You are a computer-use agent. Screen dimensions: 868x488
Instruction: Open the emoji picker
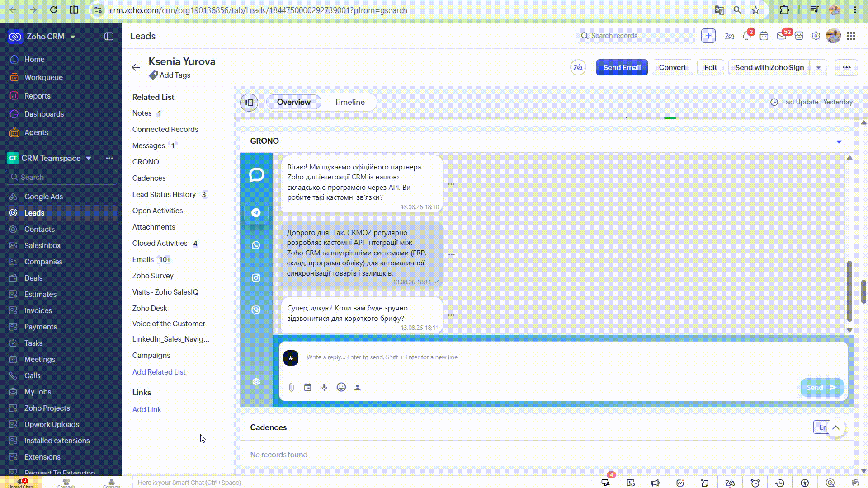(x=341, y=387)
